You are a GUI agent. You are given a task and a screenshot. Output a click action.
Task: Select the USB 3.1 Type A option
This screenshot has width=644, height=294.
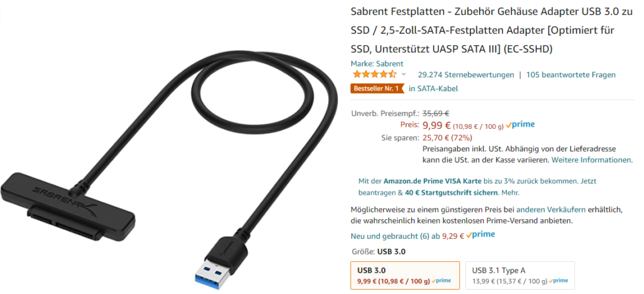(520, 276)
